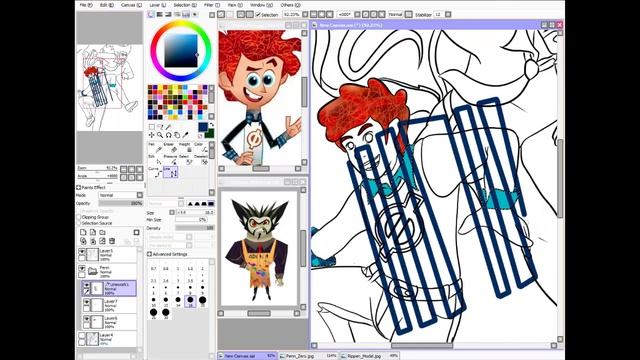Screen dimensions: 640x360
Task: Show Layer4 by clicking its visibility box
Action: (x=82, y=336)
